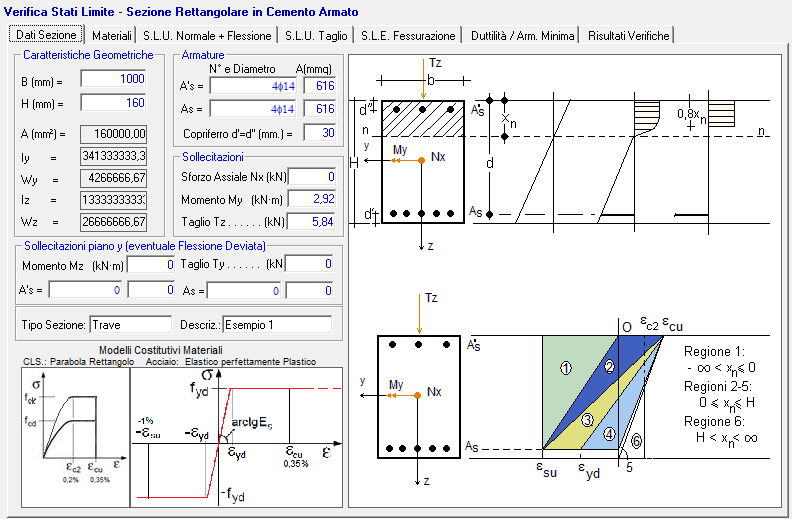Select the Wz modulus value field
Screen dimensions: 792x519
point(113,222)
